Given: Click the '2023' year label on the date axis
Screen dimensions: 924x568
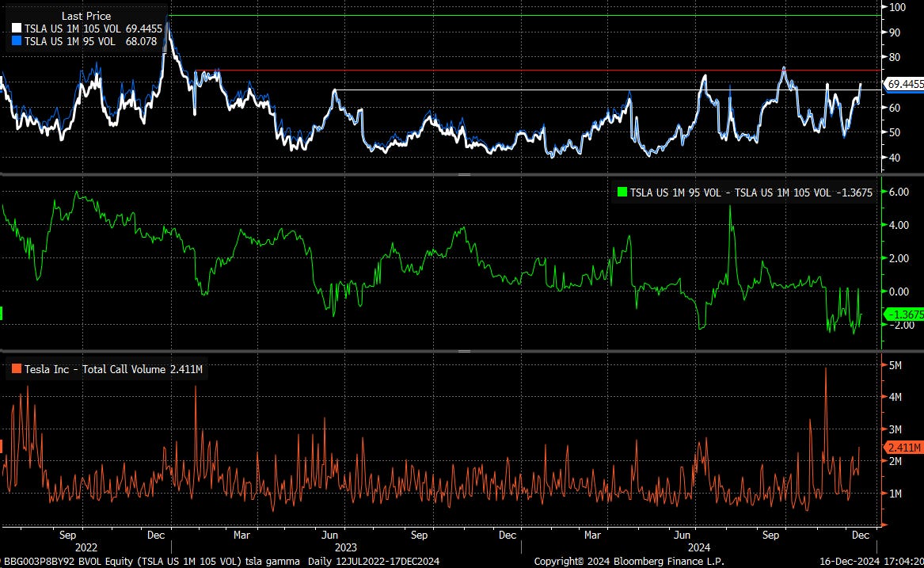Looking at the screenshot, I should tap(346, 547).
